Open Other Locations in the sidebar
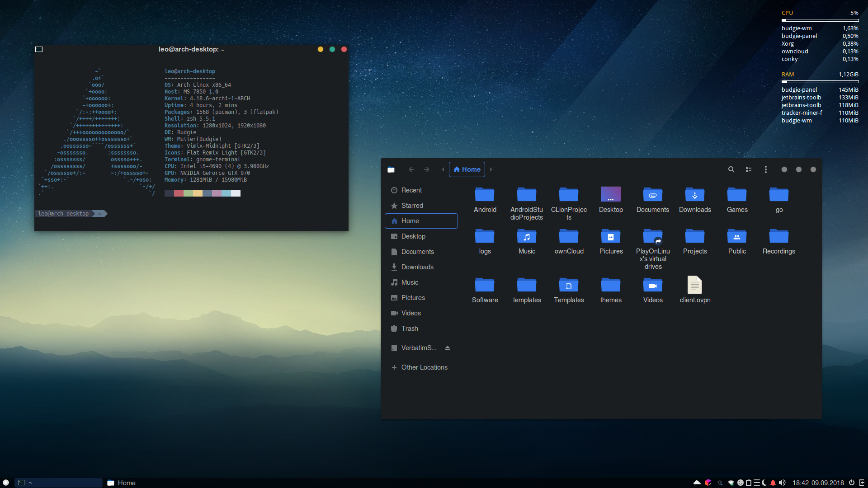Viewport: 868px width, 488px height. (421, 367)
